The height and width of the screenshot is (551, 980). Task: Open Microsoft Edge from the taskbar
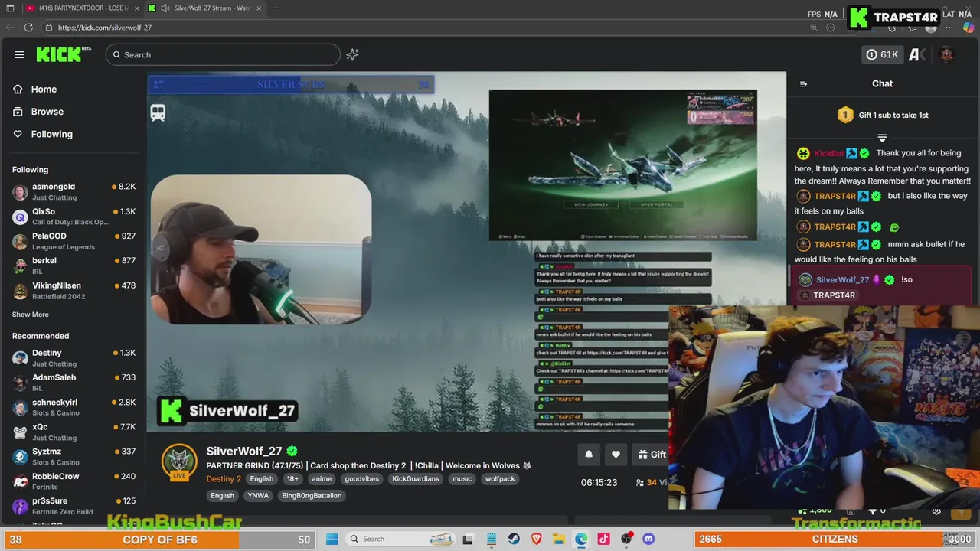581,539
